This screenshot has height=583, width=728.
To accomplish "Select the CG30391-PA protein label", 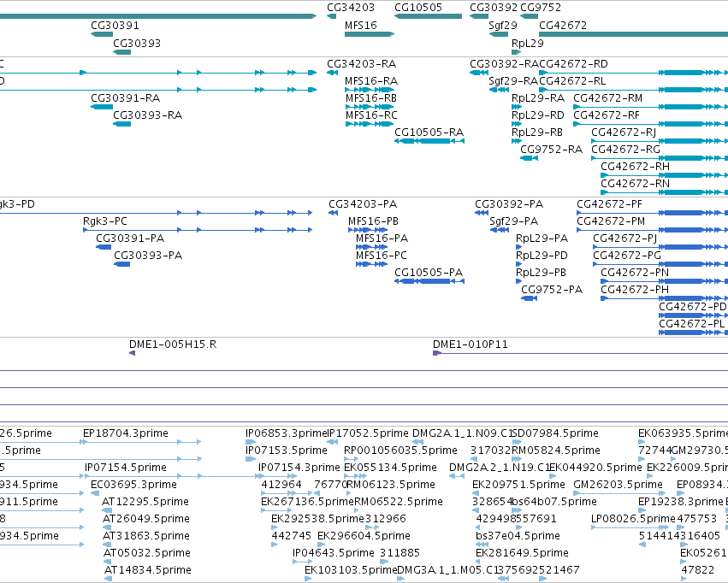I will tap(130, 238).
